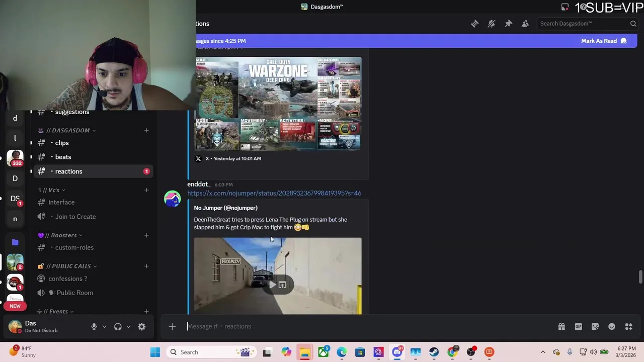Select the DS server icon

15,199
